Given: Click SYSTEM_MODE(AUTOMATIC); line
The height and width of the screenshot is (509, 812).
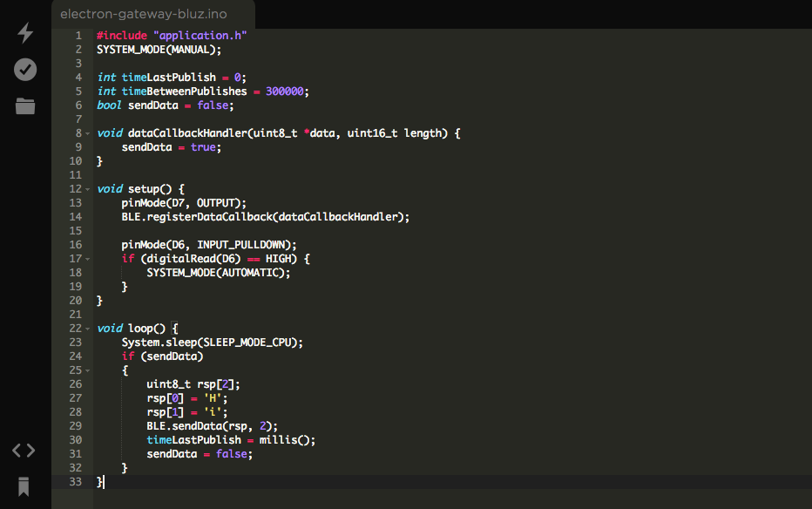Looking at the screenshot, I should tap(219, 273).
